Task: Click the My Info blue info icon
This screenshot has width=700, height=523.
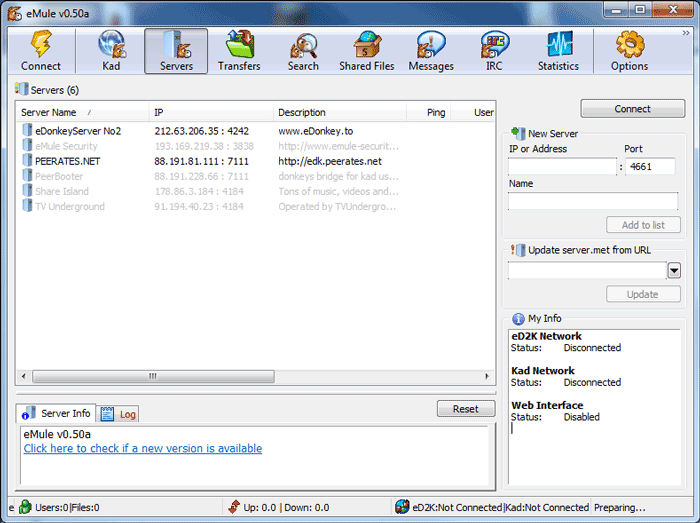Action: point(518,319)
